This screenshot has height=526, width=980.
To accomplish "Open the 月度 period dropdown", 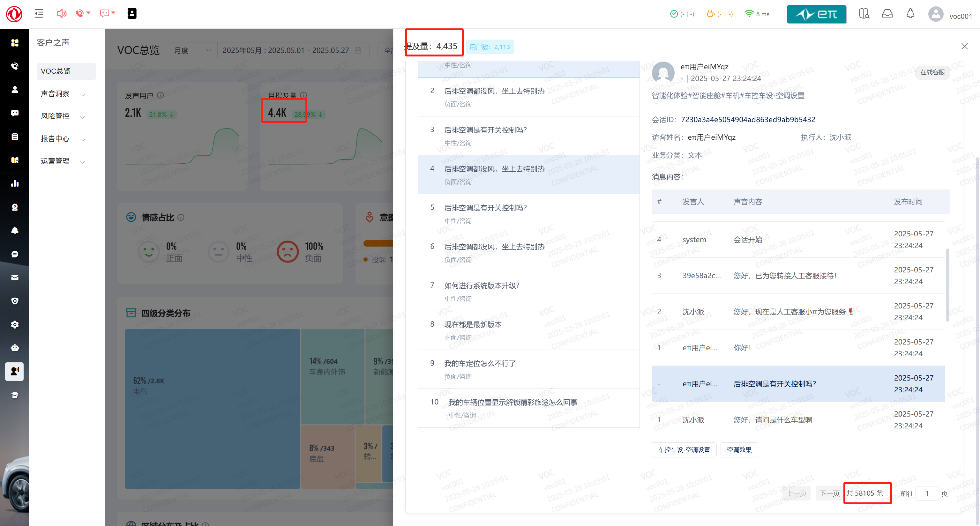I will [x=192, y=50].
